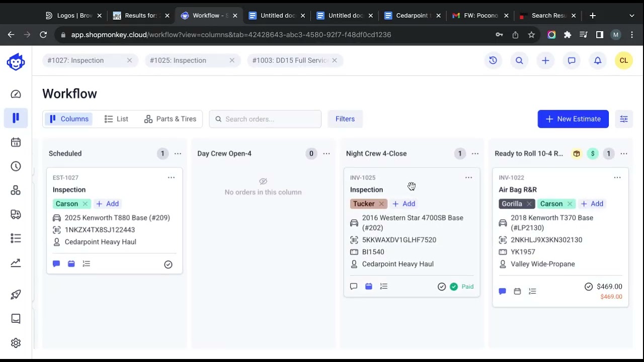Toggle authorized checkmark on INV-1022 card
This screenshot has width=644, height=362.
[589, 287]
